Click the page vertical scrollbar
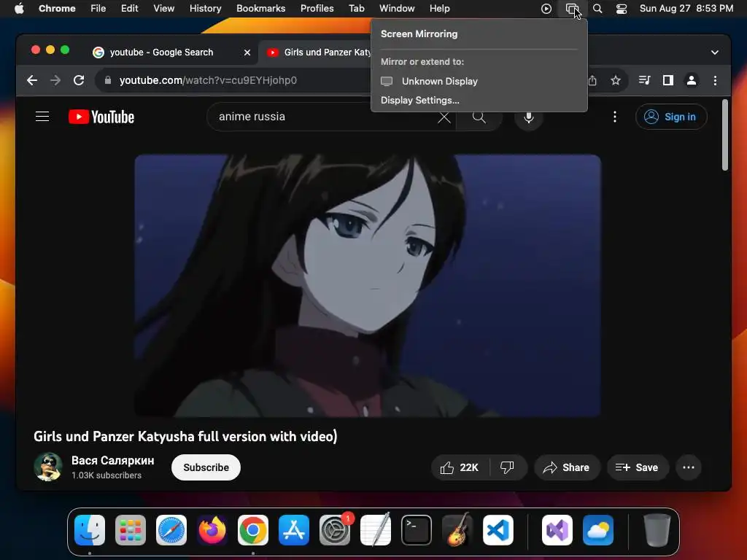Viewport: 747px width, 560px height. click(x=725, y=135)
